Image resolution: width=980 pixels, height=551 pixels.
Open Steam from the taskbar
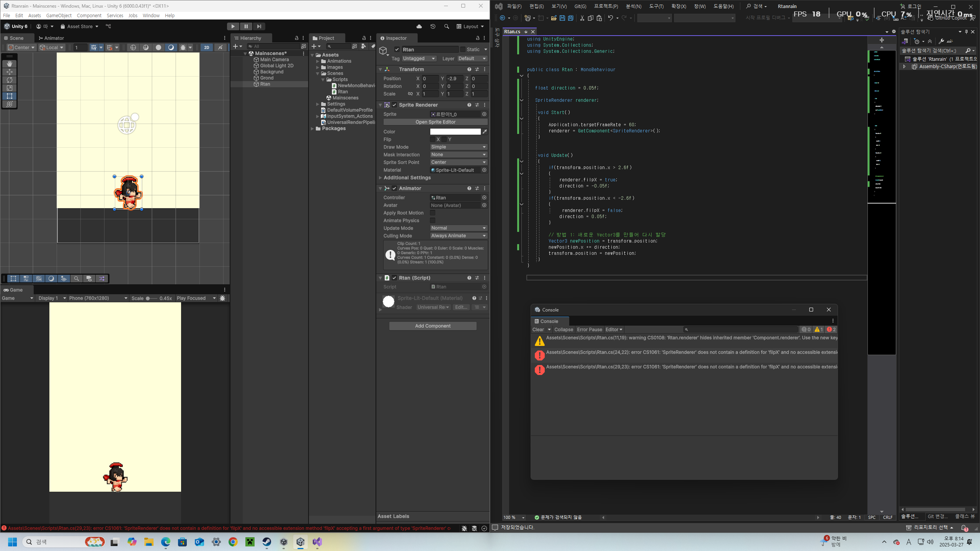267,542
